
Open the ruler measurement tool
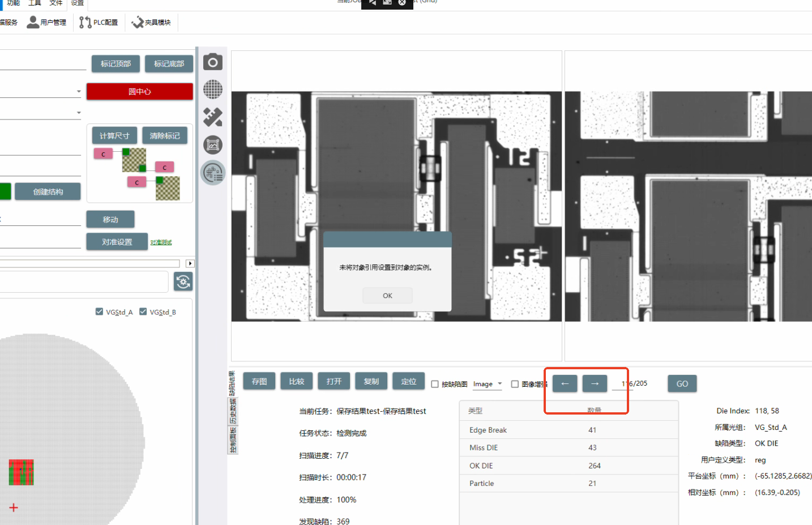point(213,117)
